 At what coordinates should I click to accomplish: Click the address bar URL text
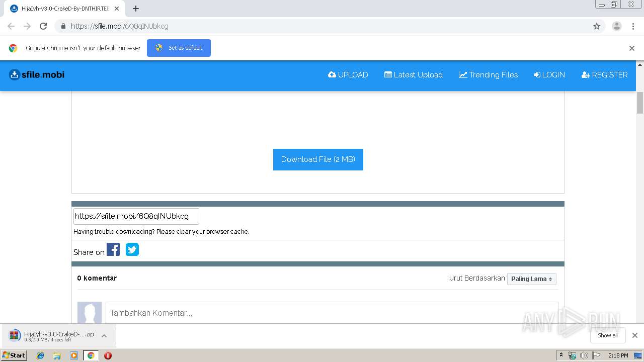(x=120, y=26)
